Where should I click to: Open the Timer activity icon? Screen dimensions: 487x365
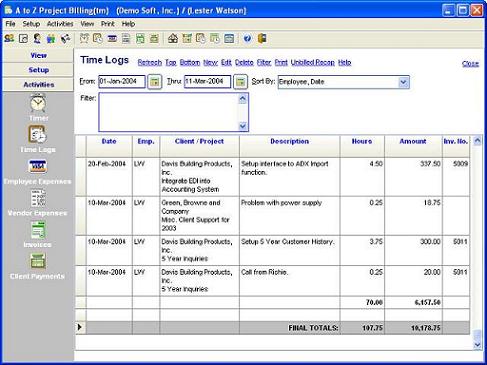coord(38,103)
